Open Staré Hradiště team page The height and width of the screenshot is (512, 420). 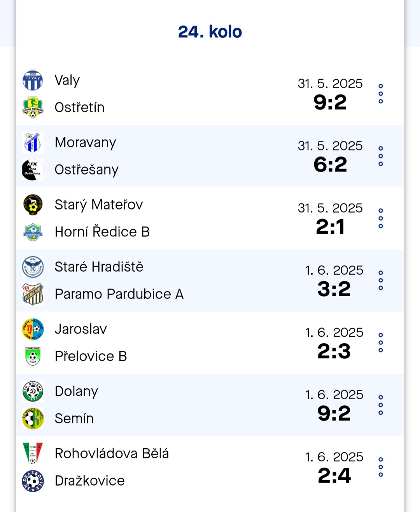coord(99,267)
